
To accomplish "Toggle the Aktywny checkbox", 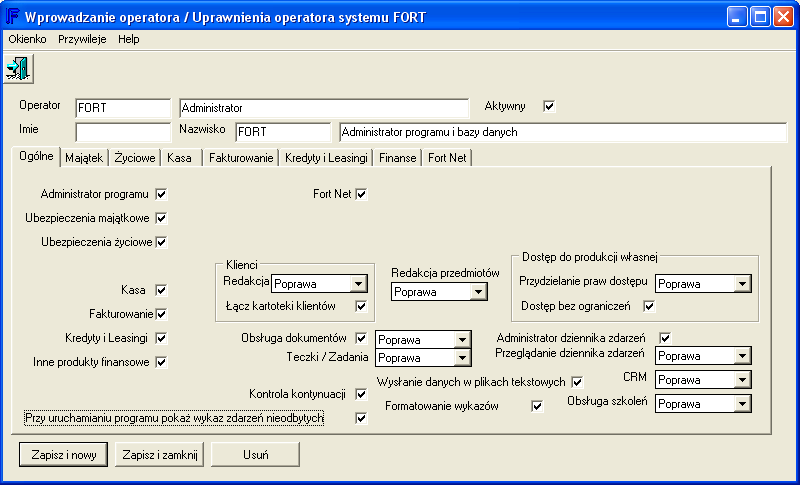I will 549,106.
